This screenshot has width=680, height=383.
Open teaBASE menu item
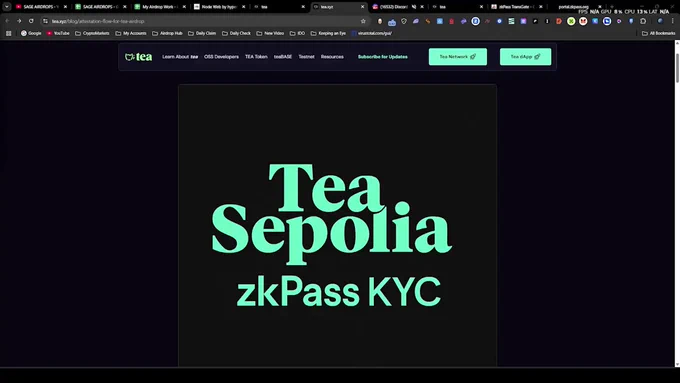283,57
